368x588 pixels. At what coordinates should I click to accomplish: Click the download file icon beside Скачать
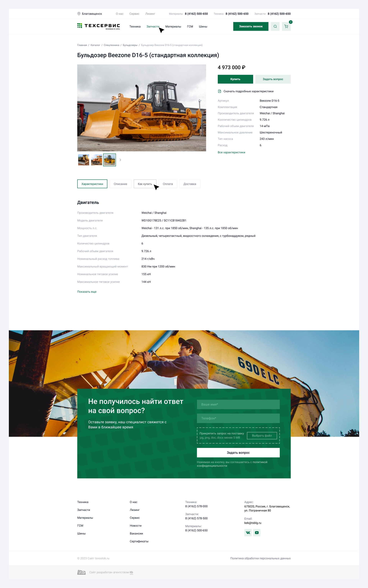219,91
